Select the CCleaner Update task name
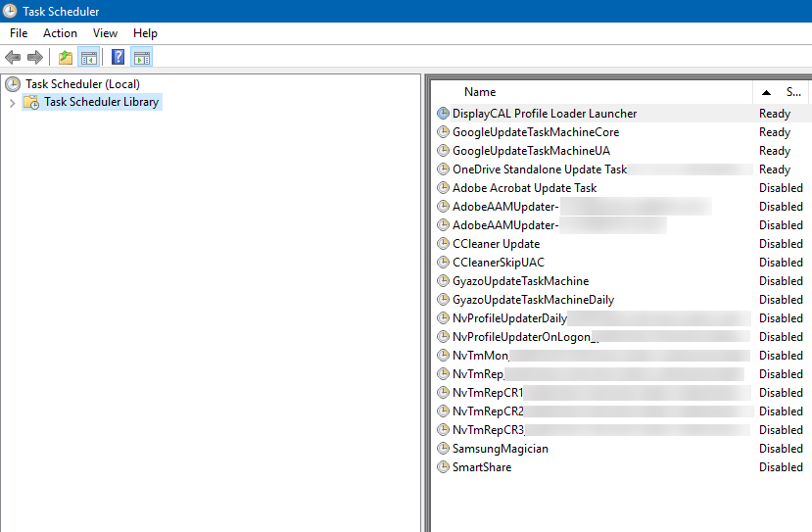The width and height of the screenshot is (812, 532). tap(496, 244)
